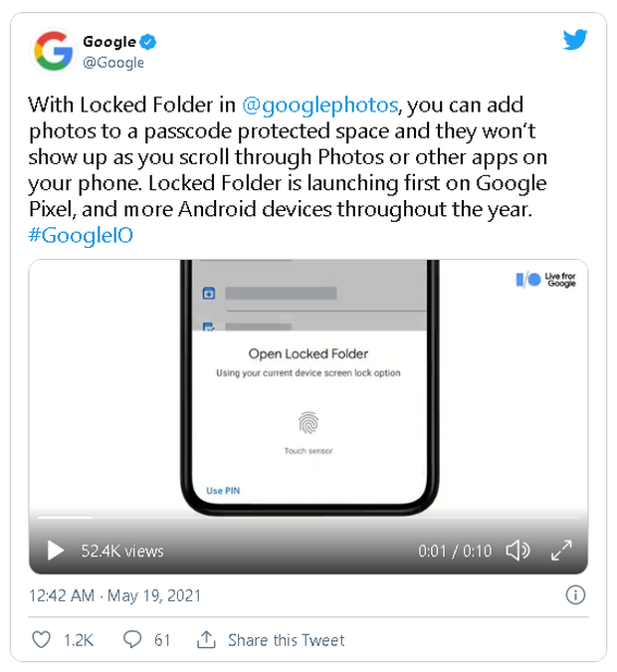The image size is (617, 672).
Task: Click the share arrow icon
Action: [207, 639]
